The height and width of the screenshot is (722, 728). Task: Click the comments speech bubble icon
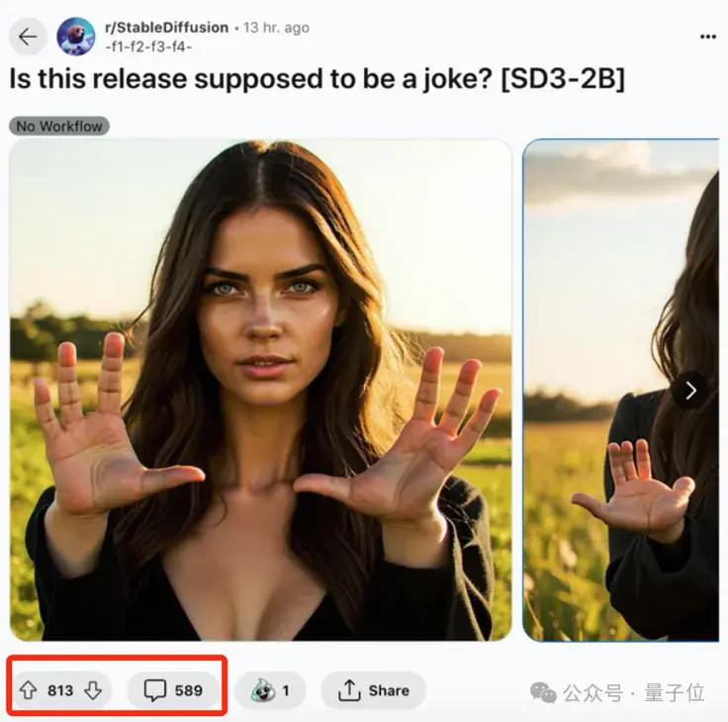pyautogui.click(x=155, y=690)
